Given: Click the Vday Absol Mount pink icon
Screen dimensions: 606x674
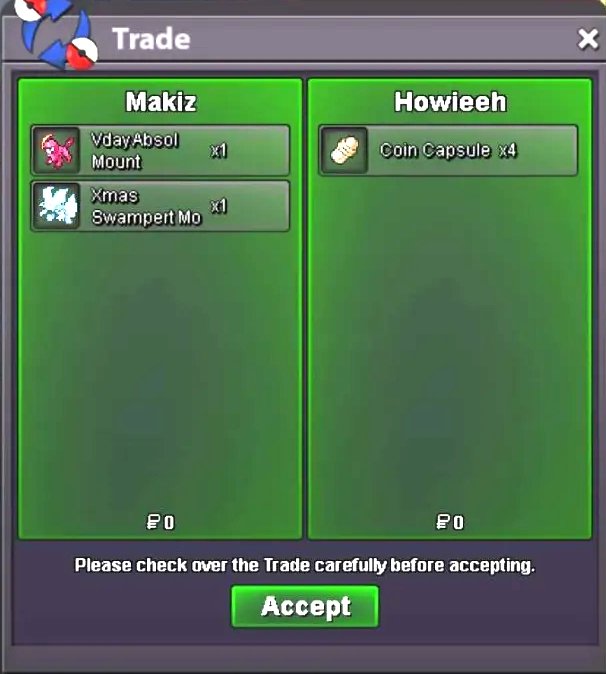Looking at the screenshot, I should 56,150.
